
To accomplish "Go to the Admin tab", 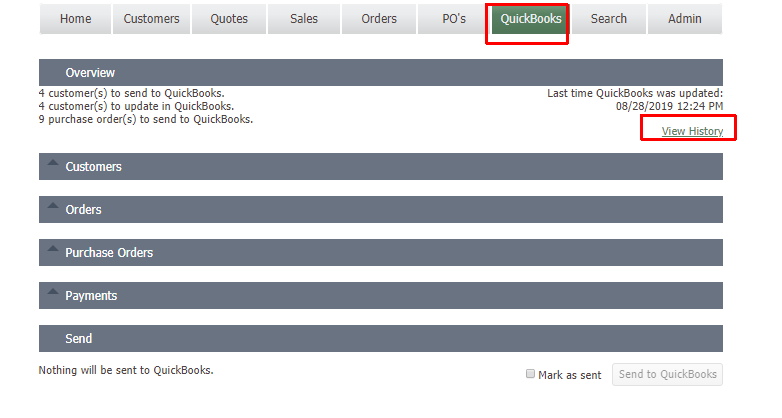I will tap(684, 19).
